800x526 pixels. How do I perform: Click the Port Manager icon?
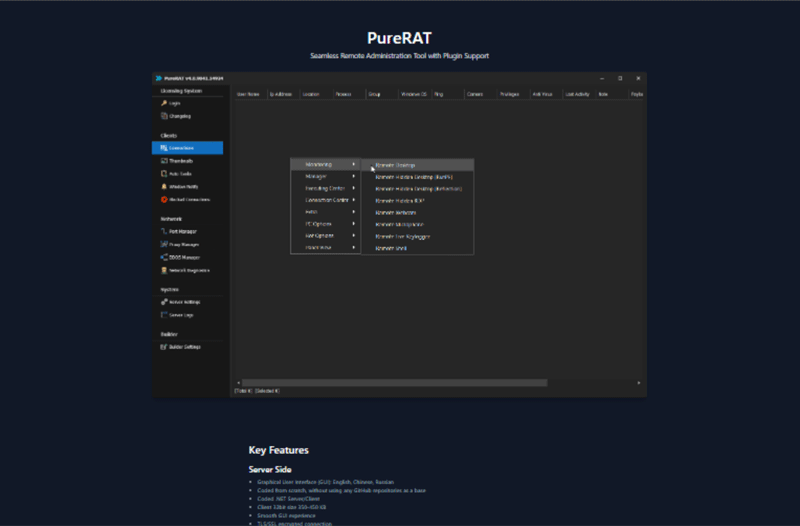pyautogui.click(x=164, y=231)
